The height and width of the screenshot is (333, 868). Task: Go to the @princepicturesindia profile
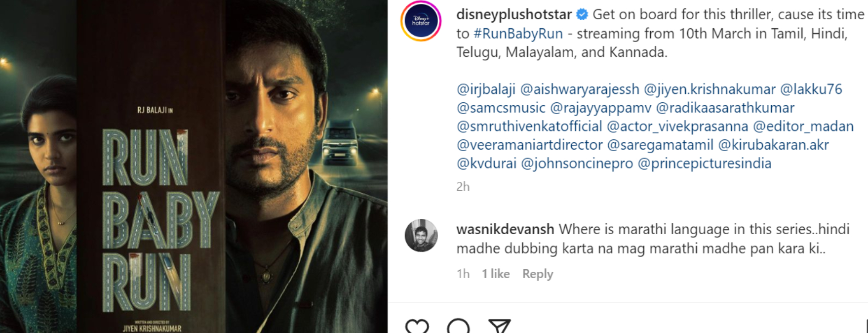(704, 164)
